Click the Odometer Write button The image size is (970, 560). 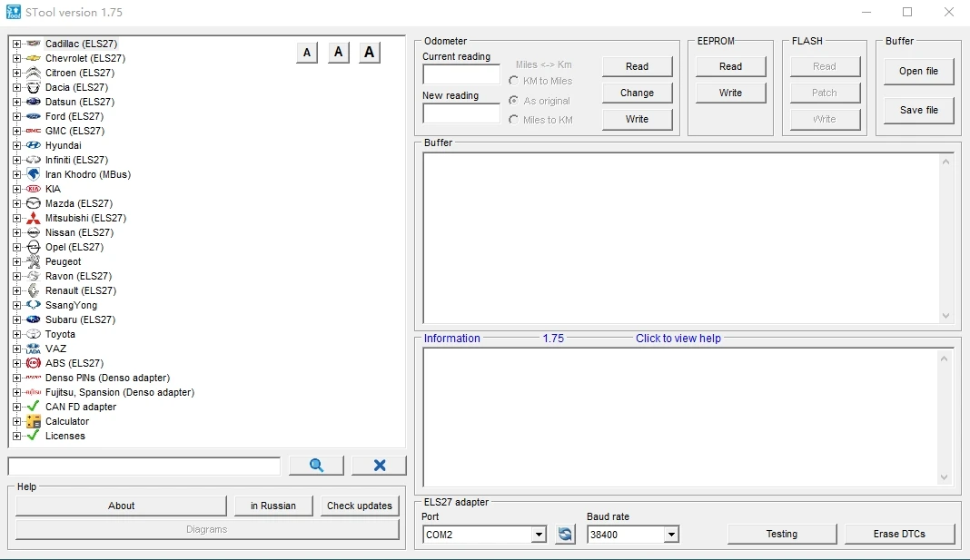pos(637,119)
